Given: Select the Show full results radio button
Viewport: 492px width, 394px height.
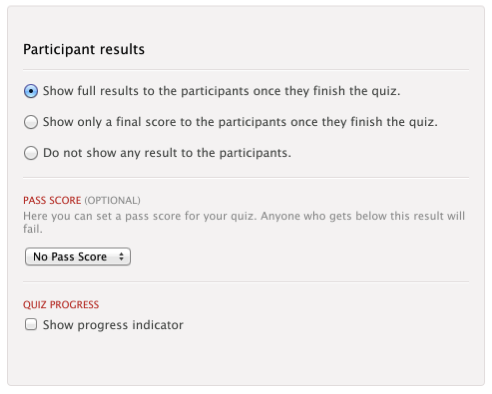Looking at the screenshot, I should point(31,91).
